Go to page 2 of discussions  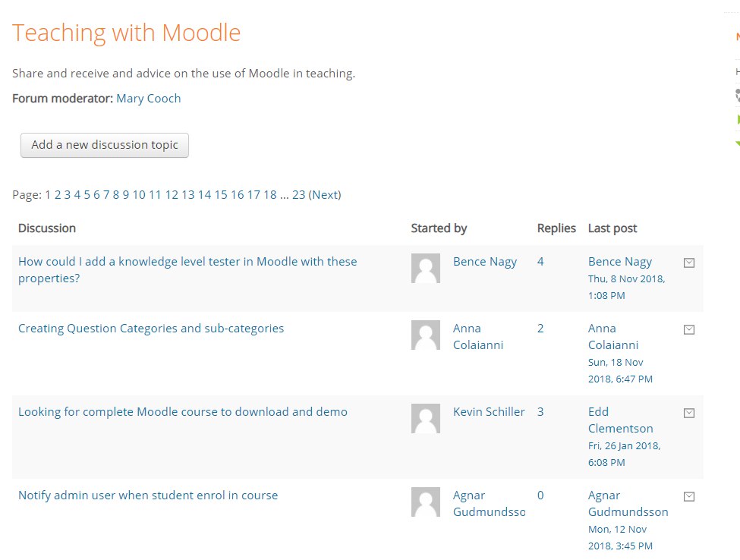[x=58, y=195]
